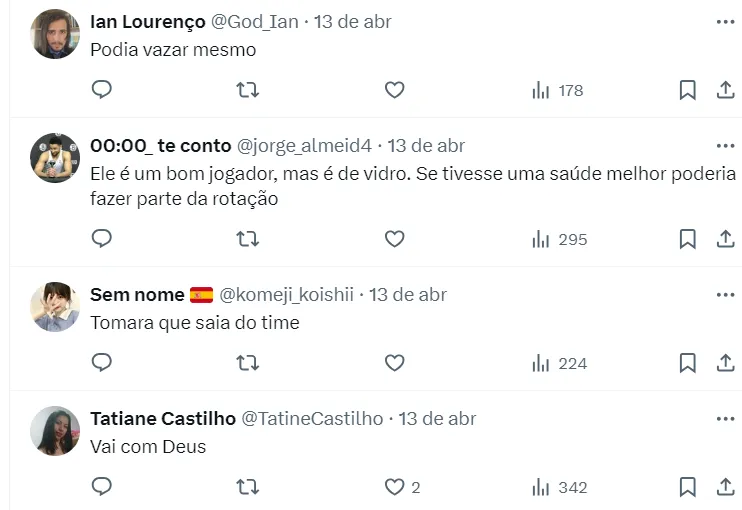742x510 pixels.
Task: Open more options for 00:00_ te conto tweet
Action: point(725,146)
